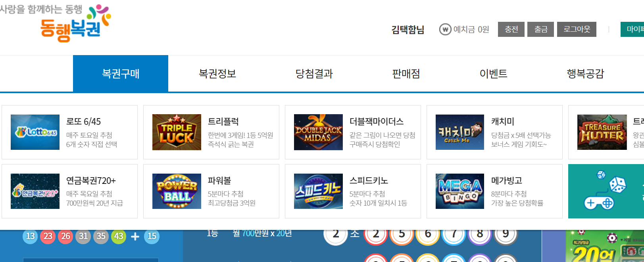The image size is (644, 262).
Task: Click lotto ball number 23
Action: 48,236
